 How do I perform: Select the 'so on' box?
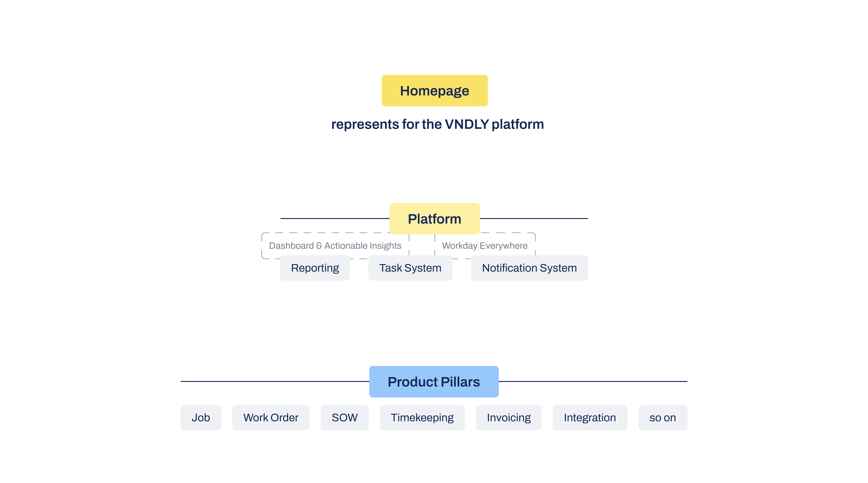click(663, 417)
